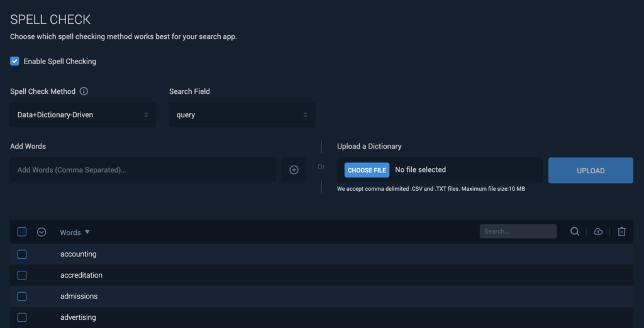
Task: Click the UPLOAD button
Action: [591, 171]
